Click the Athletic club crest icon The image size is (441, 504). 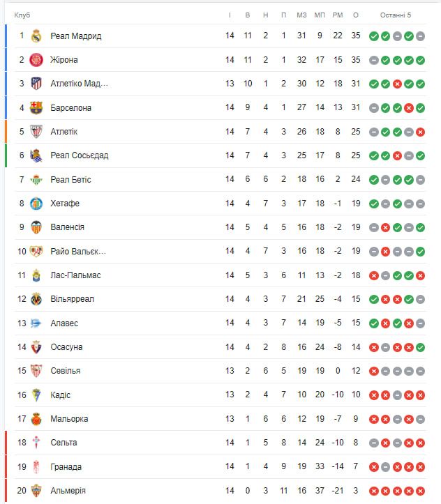coord(36,132)
